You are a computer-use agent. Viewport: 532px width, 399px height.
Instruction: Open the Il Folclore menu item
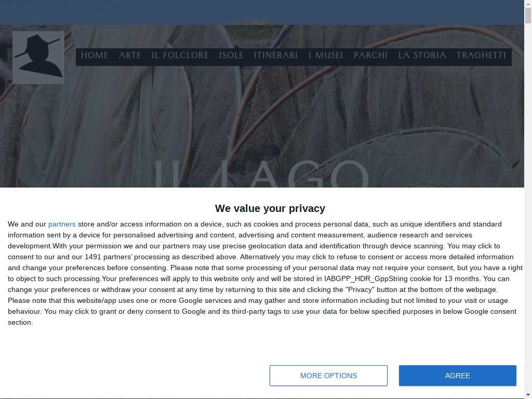tap(180, 56)
